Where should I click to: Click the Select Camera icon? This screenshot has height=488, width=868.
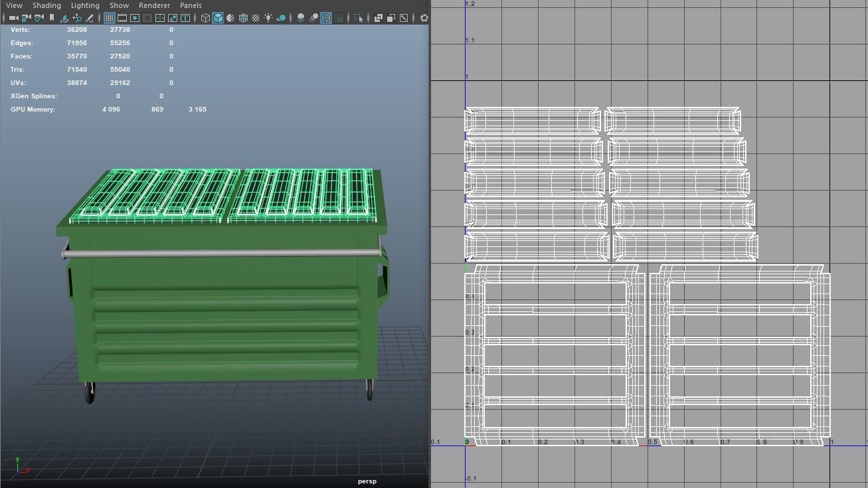click(13, 18)
